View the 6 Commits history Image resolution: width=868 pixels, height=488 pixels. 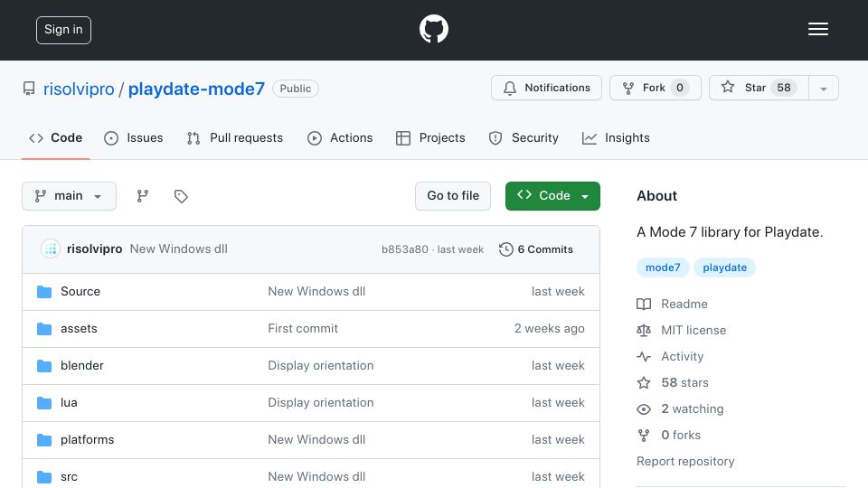coord(536,249)
